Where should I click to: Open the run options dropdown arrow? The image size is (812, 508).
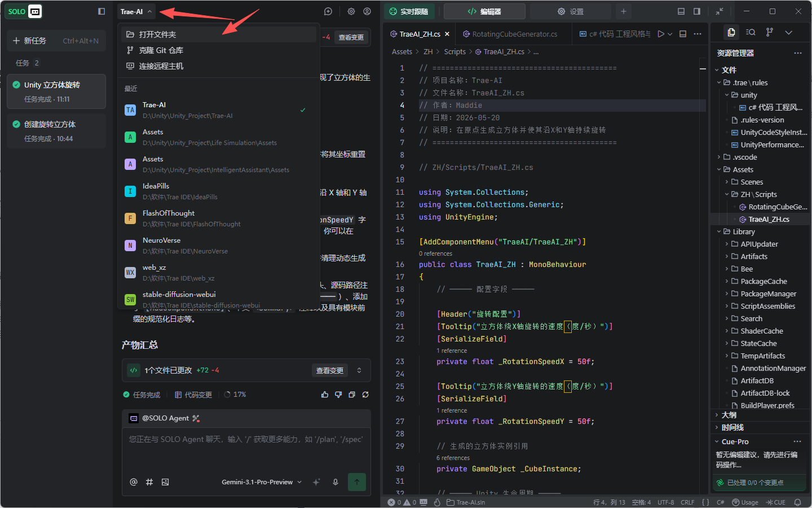(670, 34)
